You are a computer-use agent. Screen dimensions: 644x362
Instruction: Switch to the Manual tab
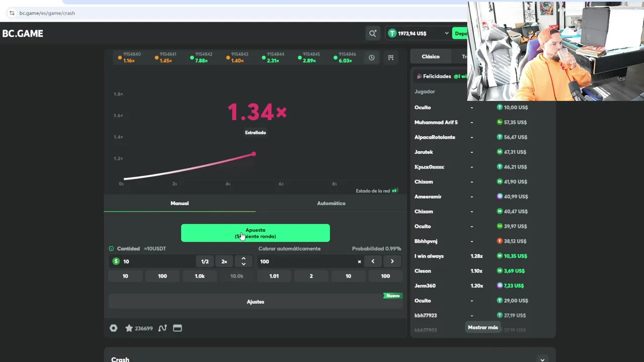[180, 203]
